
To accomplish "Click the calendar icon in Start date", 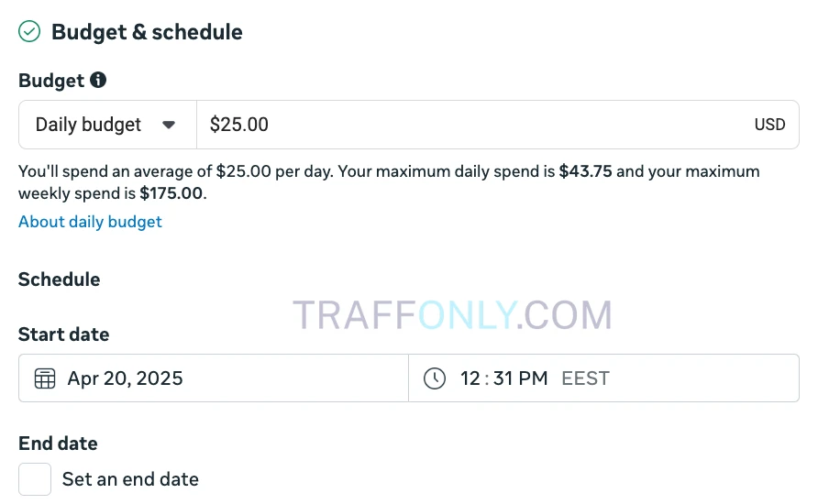I will (x=45, y=378).
